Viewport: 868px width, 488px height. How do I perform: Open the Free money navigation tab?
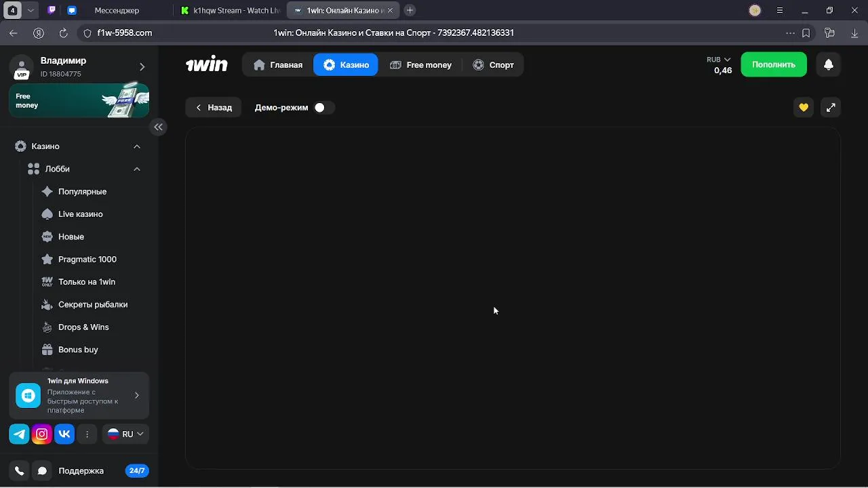pos(420,65)
